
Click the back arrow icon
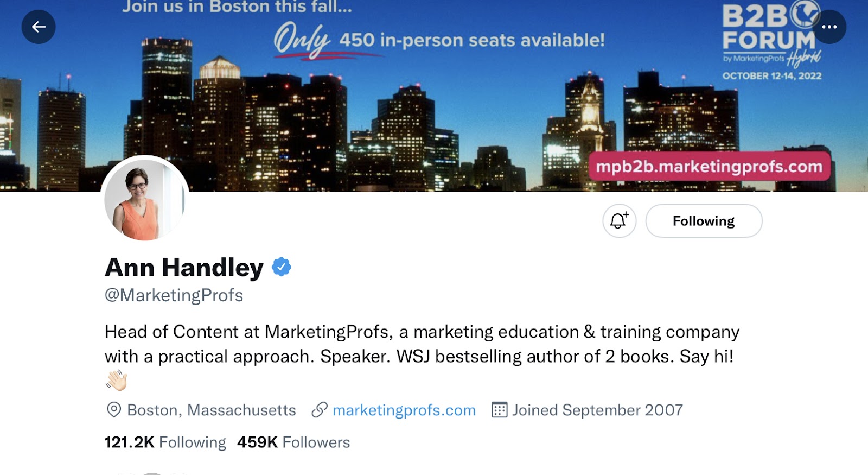tap(39, 27)
